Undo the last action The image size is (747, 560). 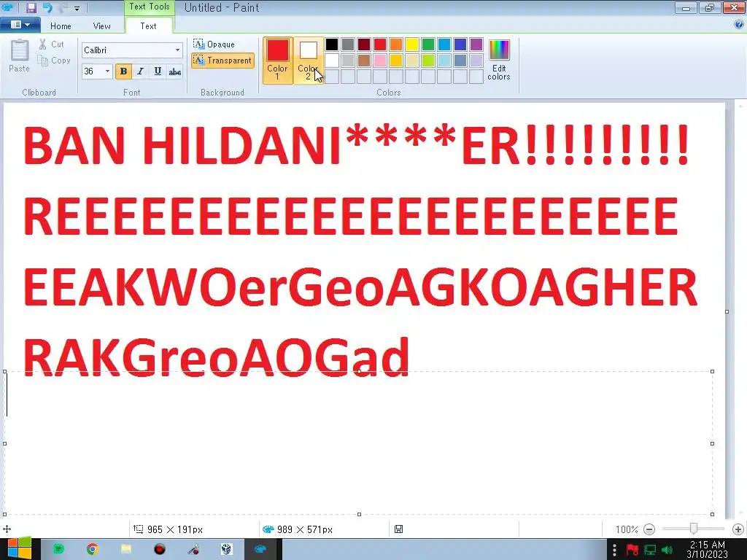click(x=47, y=7)
